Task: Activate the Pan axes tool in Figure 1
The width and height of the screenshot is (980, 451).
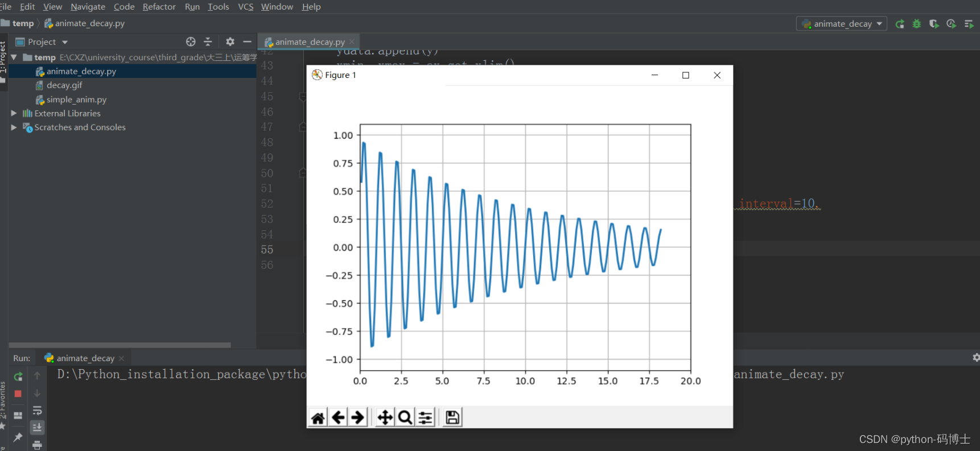Action: [x=385, y=418]
